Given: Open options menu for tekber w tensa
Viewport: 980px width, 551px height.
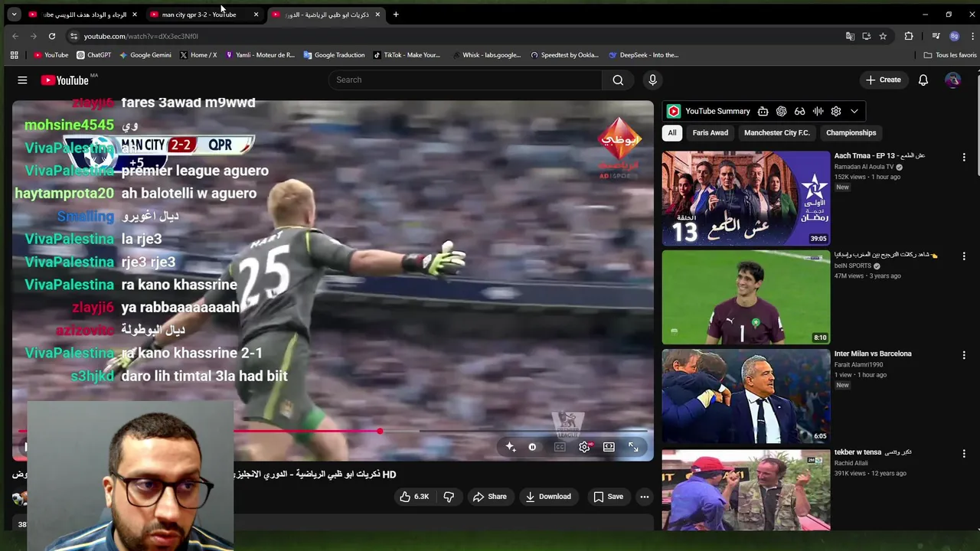Looking at the screenshot, I should (964, 454).
